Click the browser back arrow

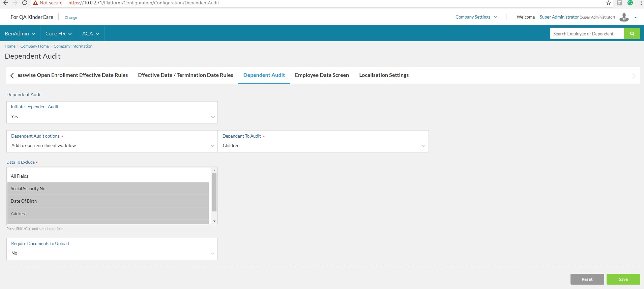[x=6, y=3]
